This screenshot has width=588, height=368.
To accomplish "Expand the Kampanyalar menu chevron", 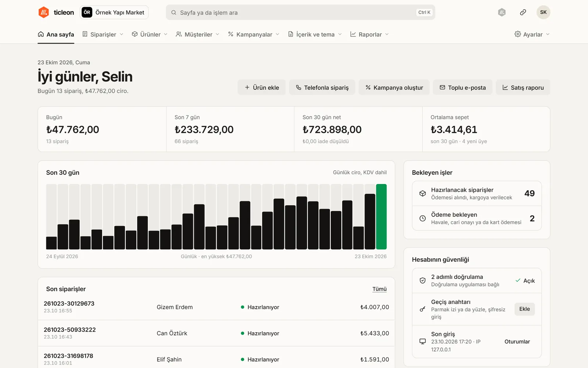I will pos(277,34).
